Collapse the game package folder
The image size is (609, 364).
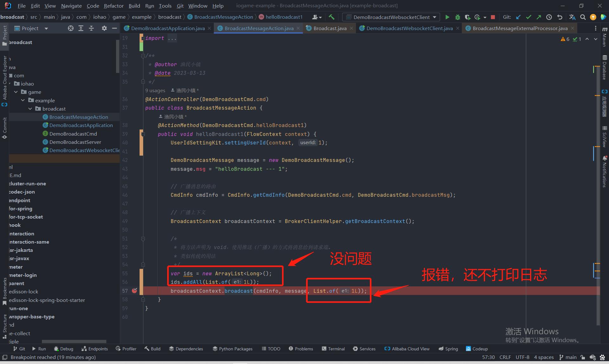(16, 92)
